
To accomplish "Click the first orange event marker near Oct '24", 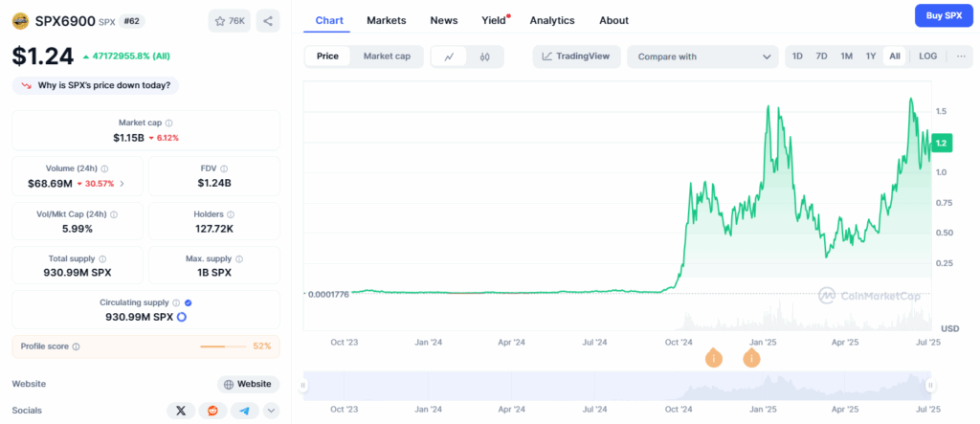I will tap(714, 358).
